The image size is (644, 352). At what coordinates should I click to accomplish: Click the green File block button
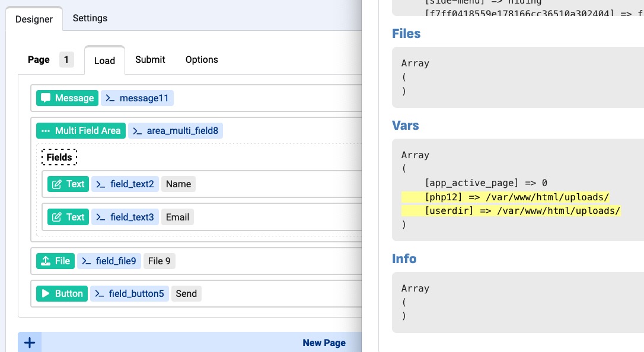[x=56, y=261]
